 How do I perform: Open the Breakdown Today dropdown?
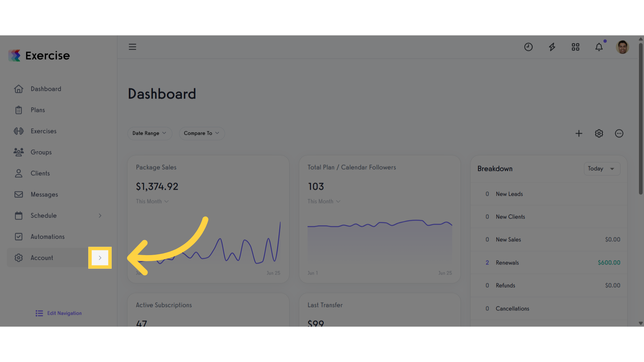(x=602, y=169)
